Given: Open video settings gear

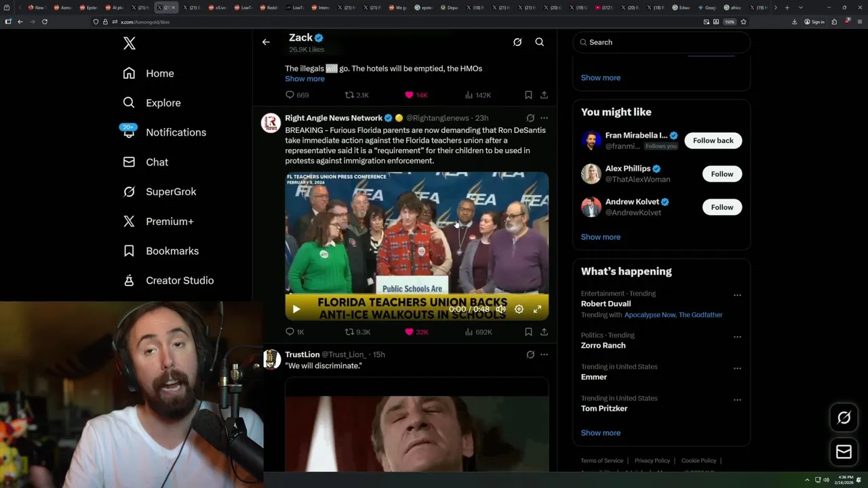Looking at the screenshot, I should point(519,309).
